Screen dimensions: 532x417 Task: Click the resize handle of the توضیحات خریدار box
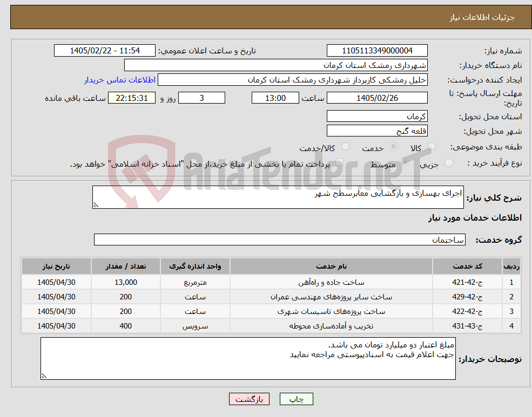coord(44,375)
